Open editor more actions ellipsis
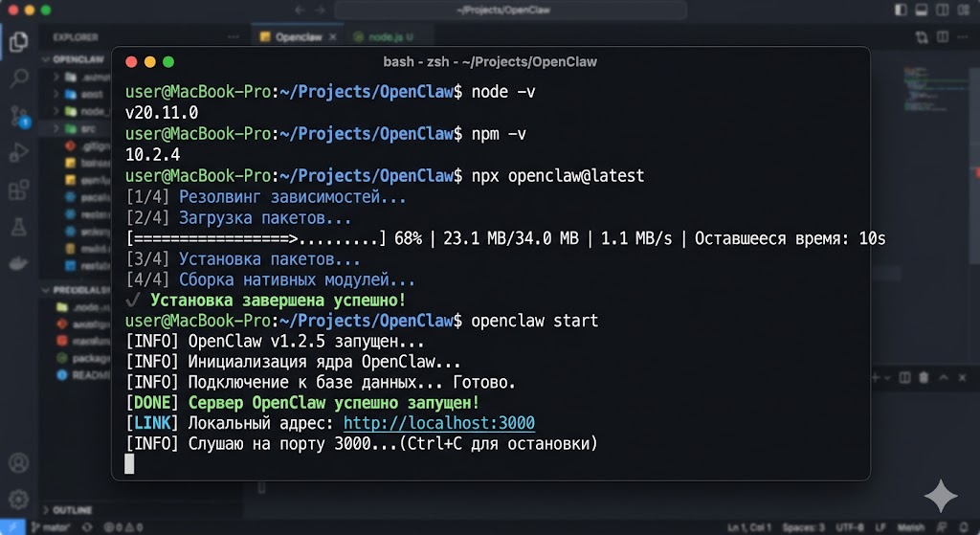Screen dimensions: 980x535 [963, 37]
